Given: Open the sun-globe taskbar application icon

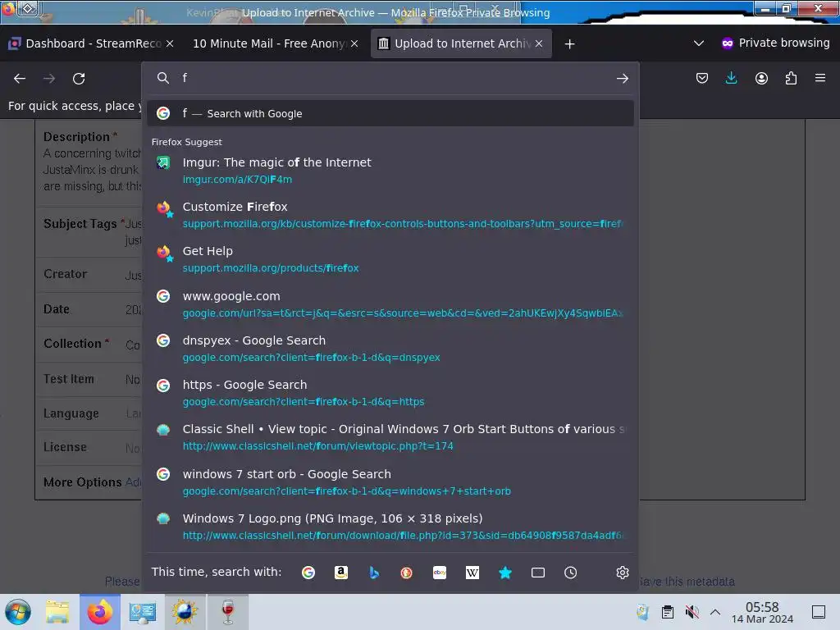Looking at the screenshot, I should 185,612.
